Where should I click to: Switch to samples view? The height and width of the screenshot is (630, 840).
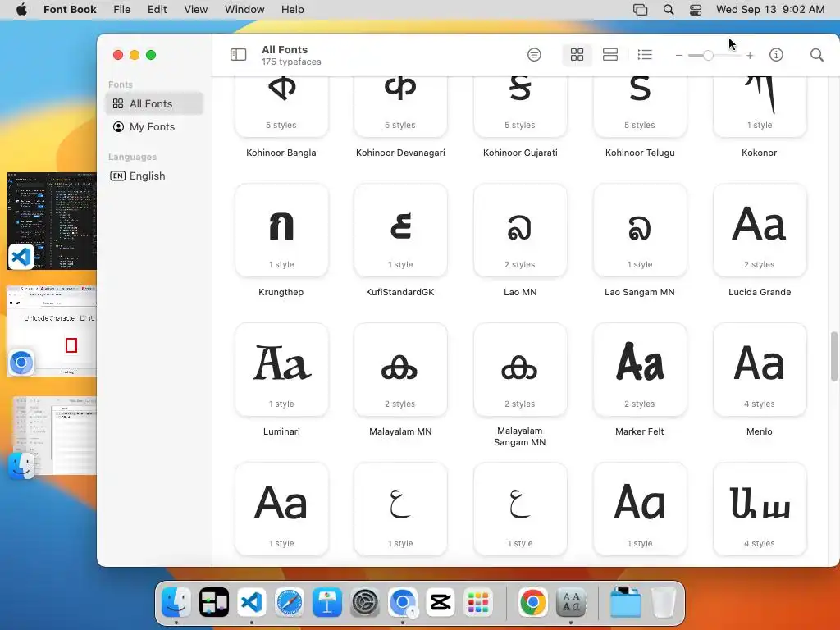click(610, 55)
